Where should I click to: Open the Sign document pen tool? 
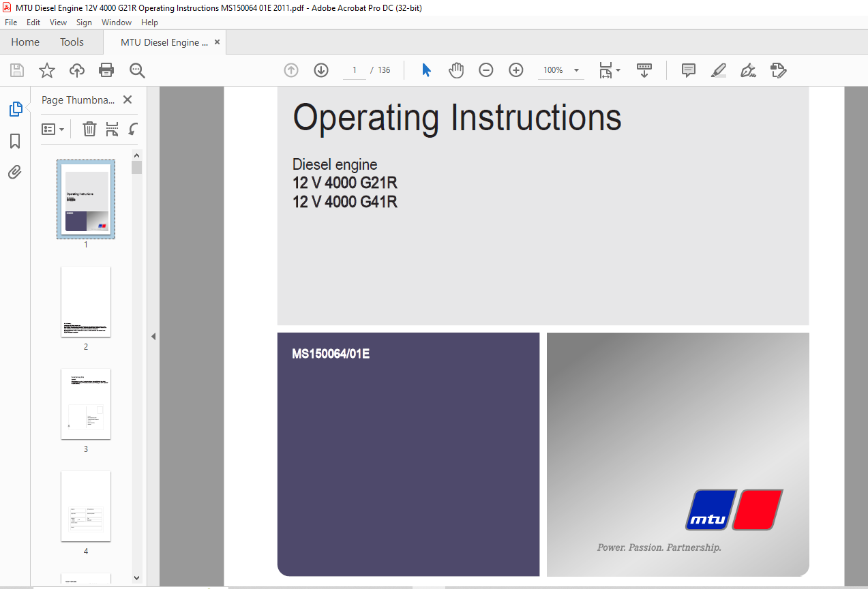pos(749,70)
